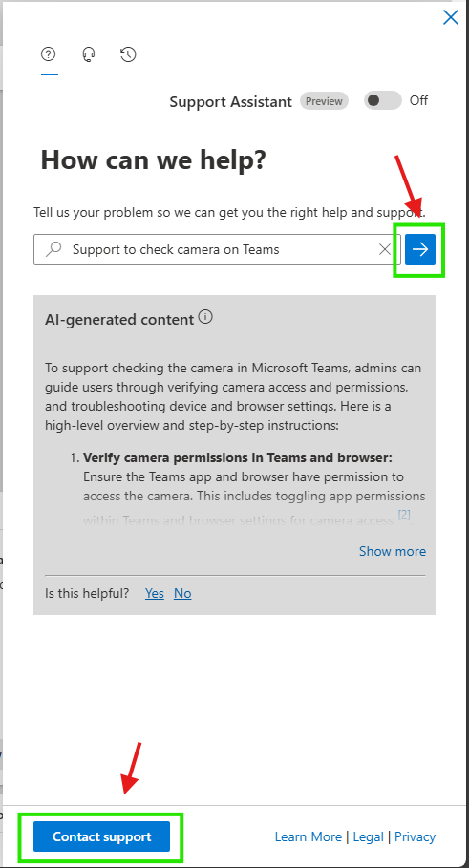Clear the search text with the X icon
The image size is (469, 868).
[x=385, y=249]
